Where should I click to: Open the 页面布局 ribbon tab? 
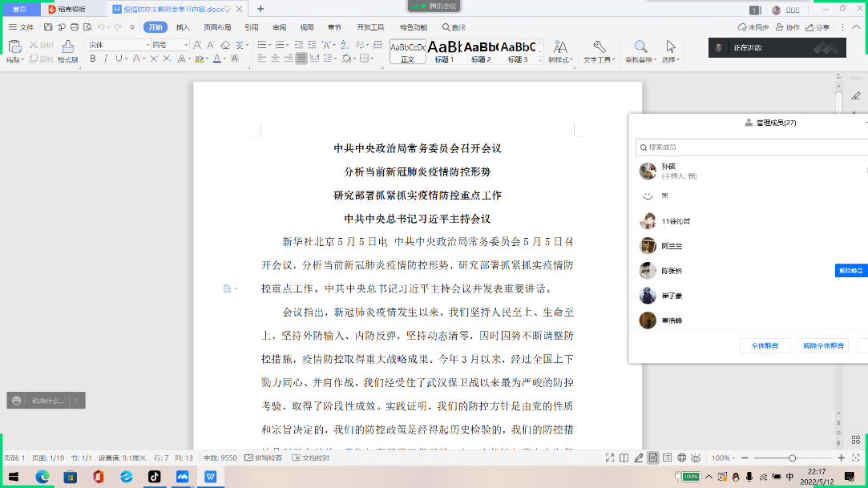coord(216,27)
